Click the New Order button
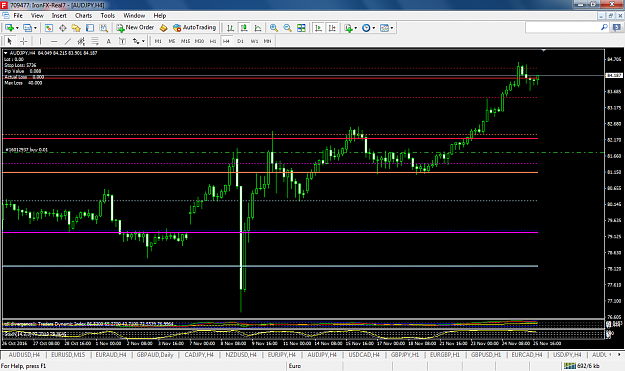Viewport: 625px width, 371px height. pos(135,27)
